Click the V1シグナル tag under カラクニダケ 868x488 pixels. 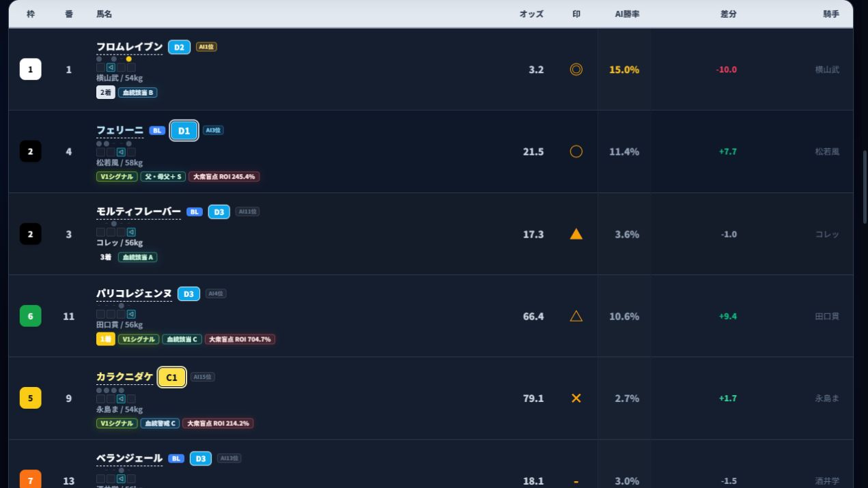[117, 423]
